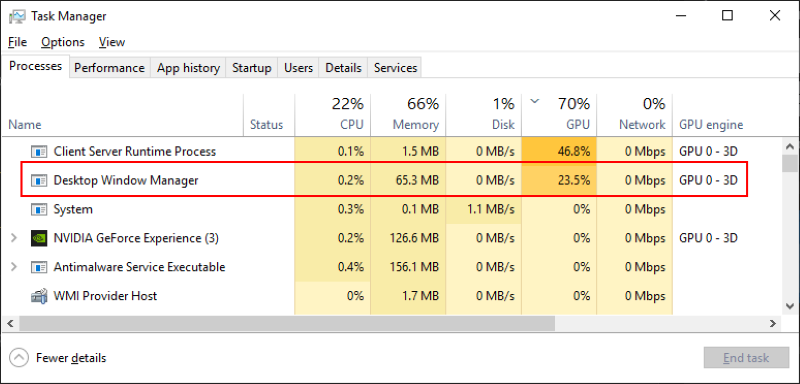The height and width of the screenshot is (384, 800).
Task: Click the WMI Provider Host icon
Action: [39, 296]
